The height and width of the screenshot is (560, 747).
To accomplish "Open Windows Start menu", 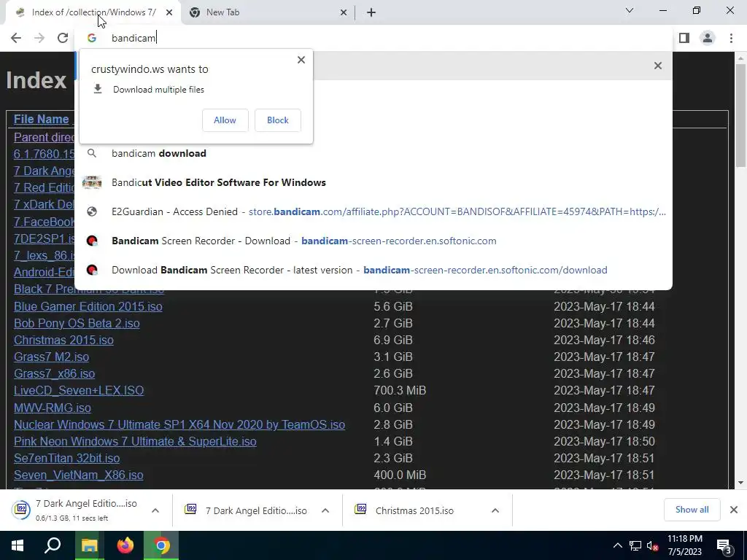I will 18,545.
